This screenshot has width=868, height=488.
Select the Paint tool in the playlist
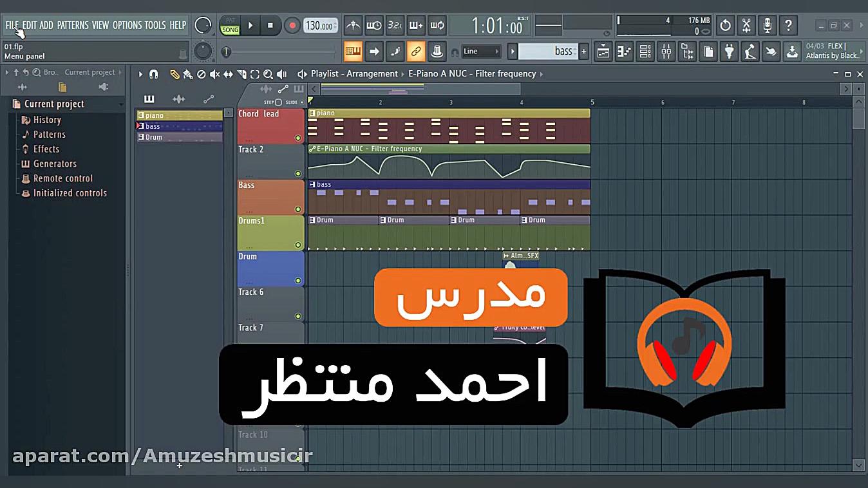(187, 74)
